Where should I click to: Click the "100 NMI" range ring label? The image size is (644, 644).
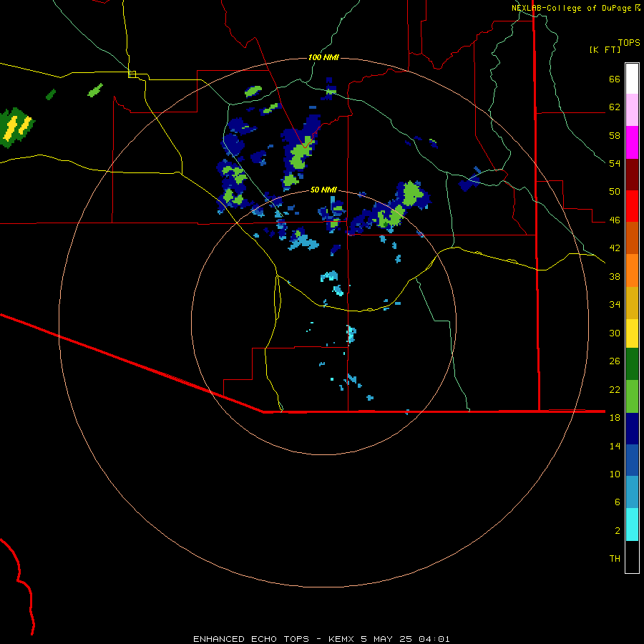click(323, 57)
